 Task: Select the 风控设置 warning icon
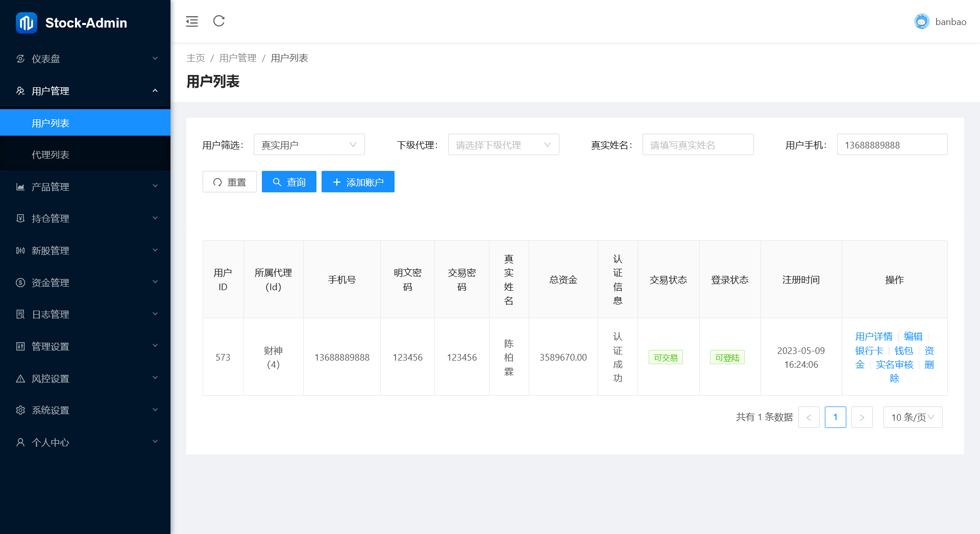pos(20,378)
